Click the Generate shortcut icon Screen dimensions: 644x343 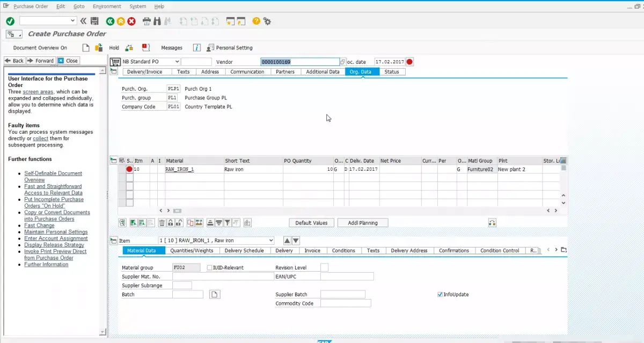[241, 21]
